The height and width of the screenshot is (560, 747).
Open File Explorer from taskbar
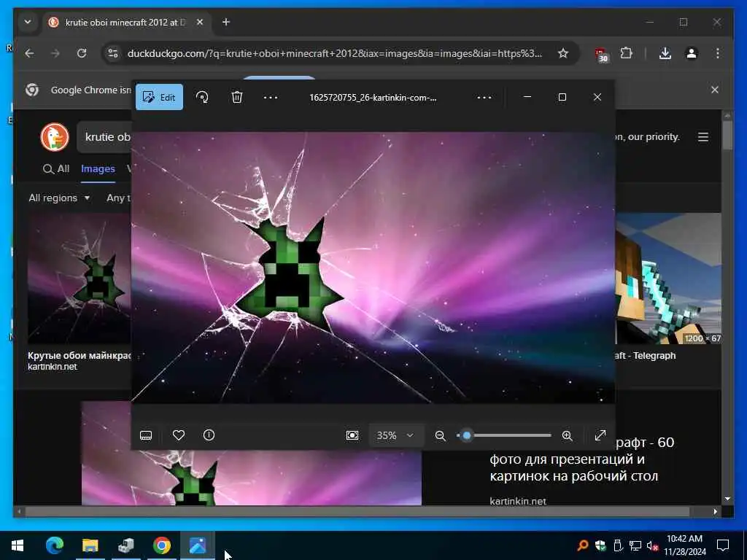coord(90,545)
